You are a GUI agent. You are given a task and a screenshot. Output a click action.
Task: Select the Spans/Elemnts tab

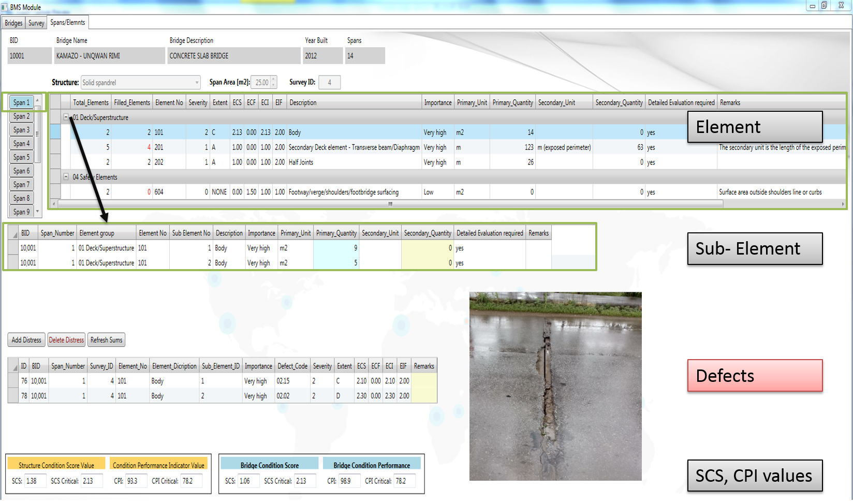click(x=68, y=23)
